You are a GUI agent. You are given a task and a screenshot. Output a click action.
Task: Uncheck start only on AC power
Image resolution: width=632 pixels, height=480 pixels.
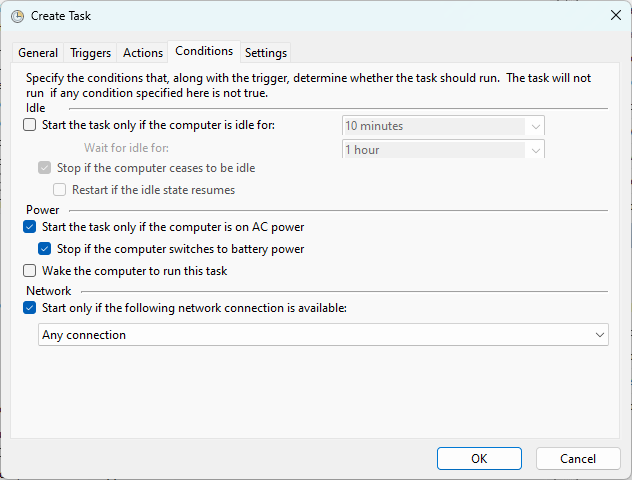29,227
